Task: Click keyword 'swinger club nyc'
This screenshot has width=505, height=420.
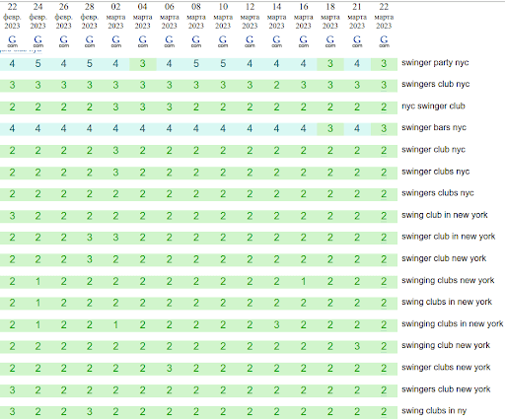Action: click(433, 150)
